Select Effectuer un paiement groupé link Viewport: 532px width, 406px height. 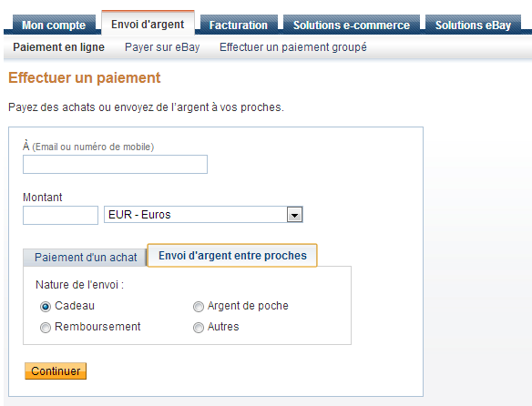pyautogui.click(x=293, y=47)
